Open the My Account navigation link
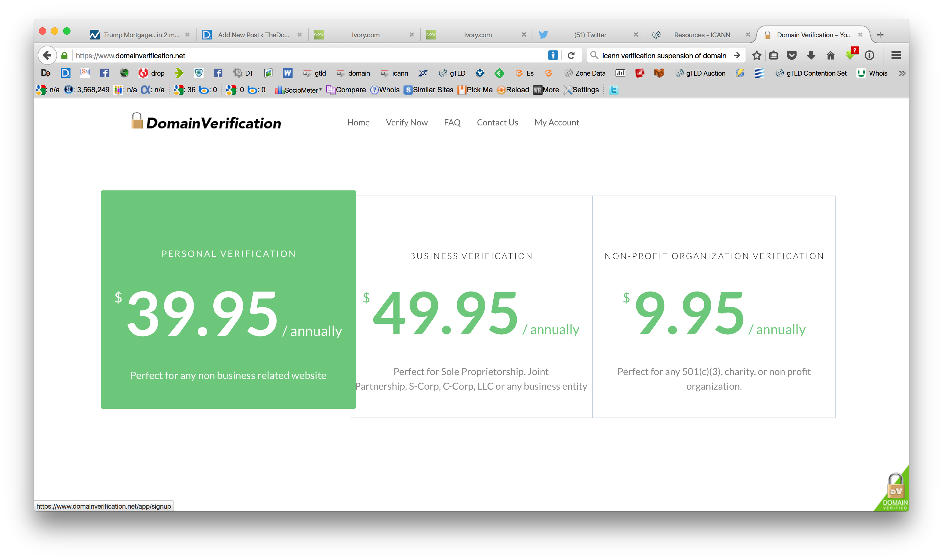943x560 pixels. point(557,122)
